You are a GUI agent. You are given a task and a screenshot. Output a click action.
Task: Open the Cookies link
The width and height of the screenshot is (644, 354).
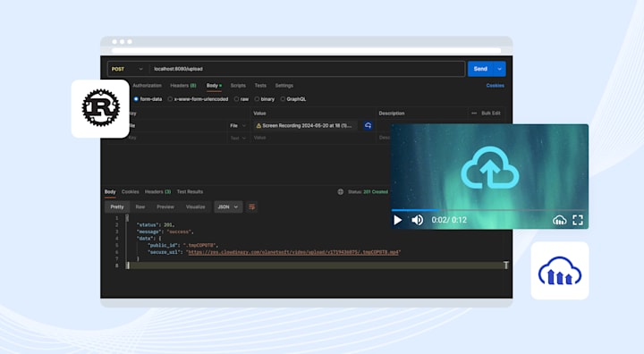495,86
